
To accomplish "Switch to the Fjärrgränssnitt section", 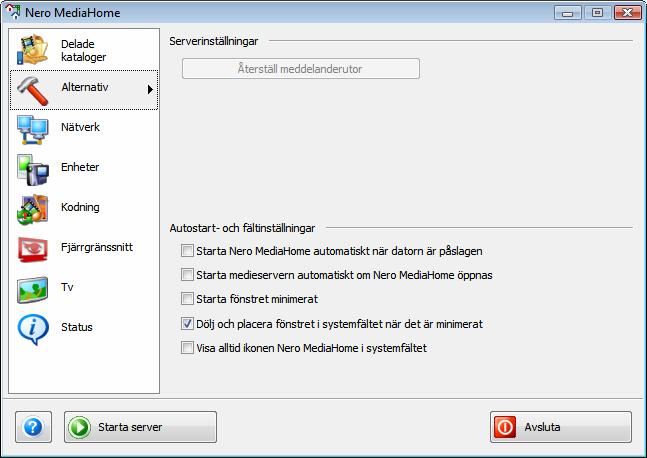I will coord(84,249).
